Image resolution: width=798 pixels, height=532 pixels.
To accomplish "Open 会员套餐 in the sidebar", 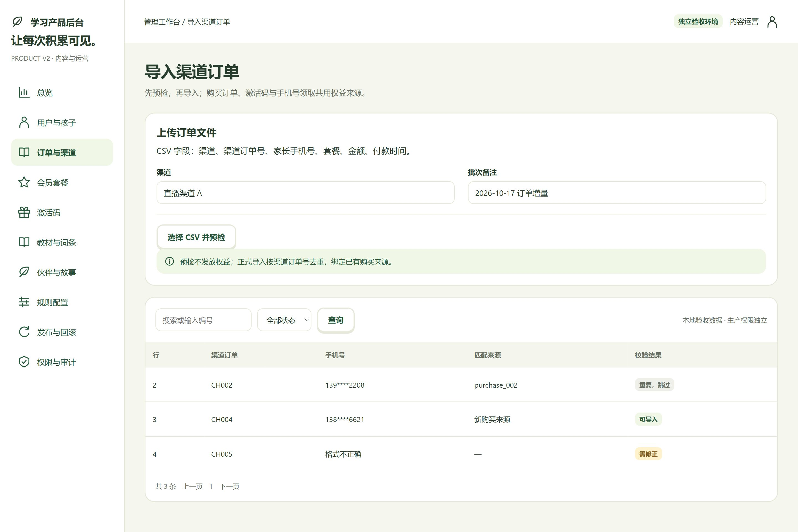I will coord(62,182).
